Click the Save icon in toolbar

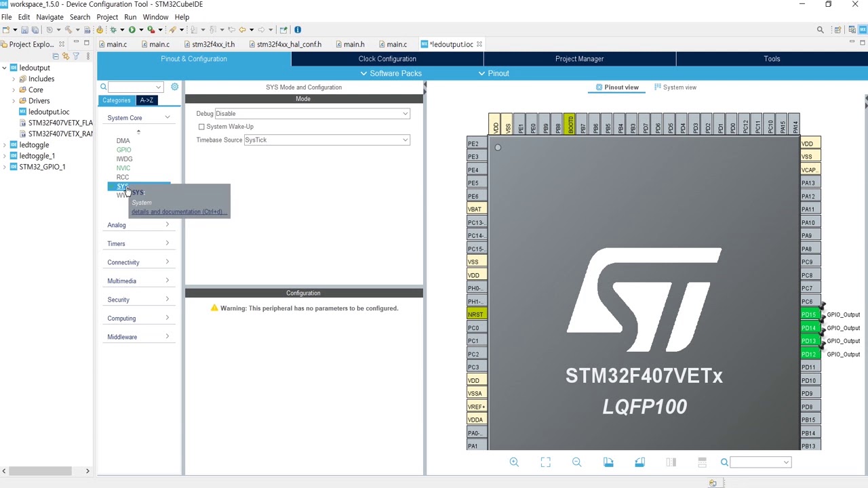24,30
